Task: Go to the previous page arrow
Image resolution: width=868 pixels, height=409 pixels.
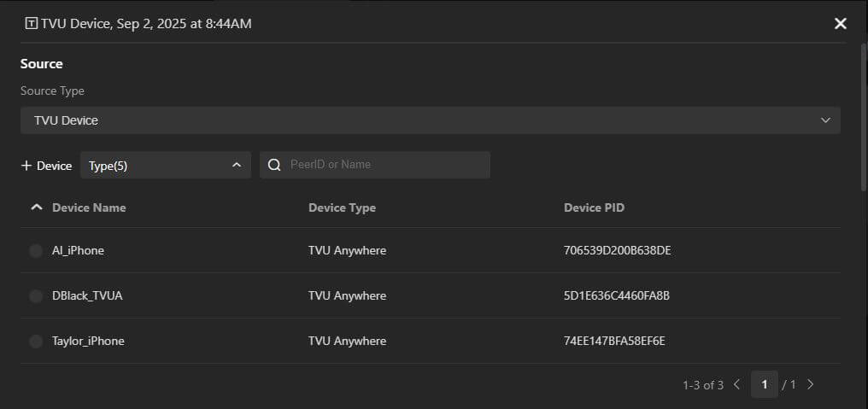Action: 736,385
